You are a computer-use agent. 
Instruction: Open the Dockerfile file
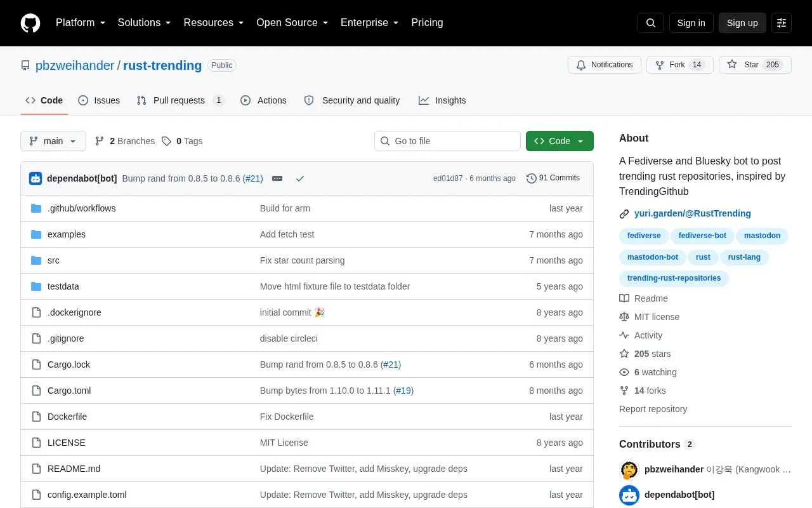coord(67,417)
